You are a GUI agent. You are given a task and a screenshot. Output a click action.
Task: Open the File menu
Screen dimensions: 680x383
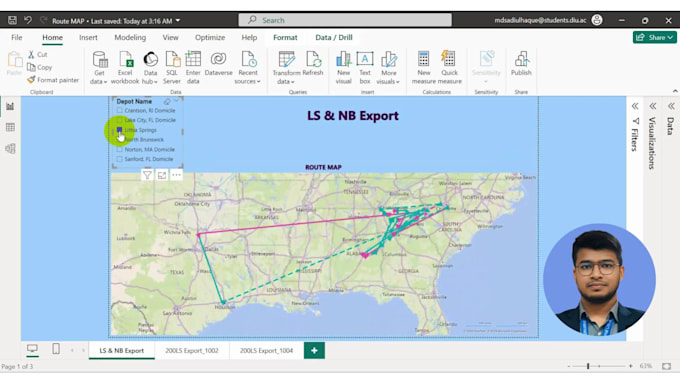click(x=16, y=37)
